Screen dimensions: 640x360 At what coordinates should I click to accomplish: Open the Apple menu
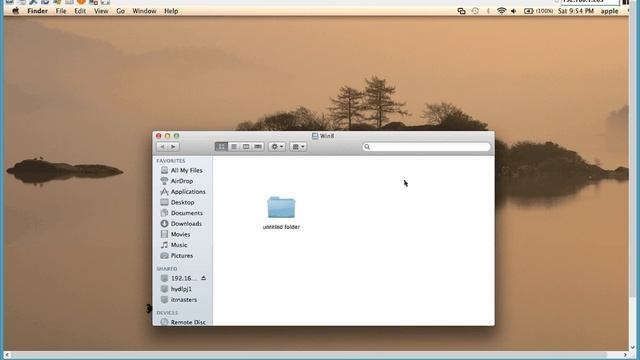pos(16,11)
